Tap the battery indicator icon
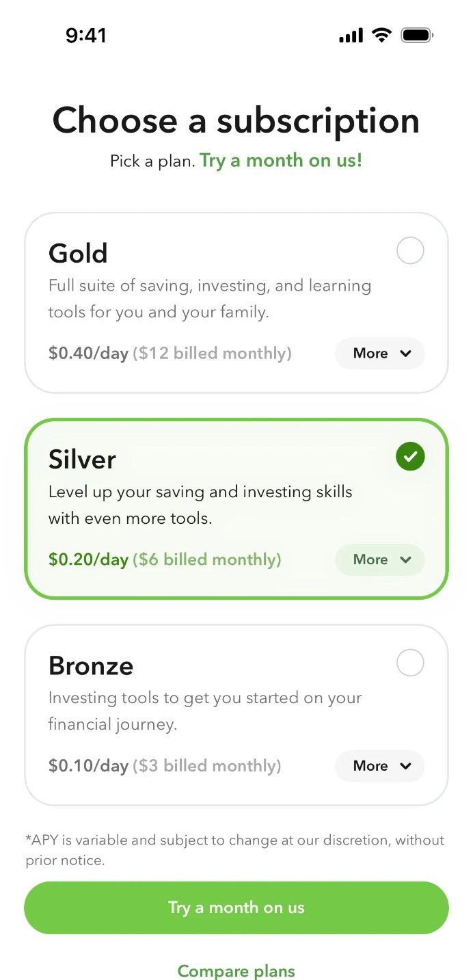The image size is (473, 980). tap(417, 34)
